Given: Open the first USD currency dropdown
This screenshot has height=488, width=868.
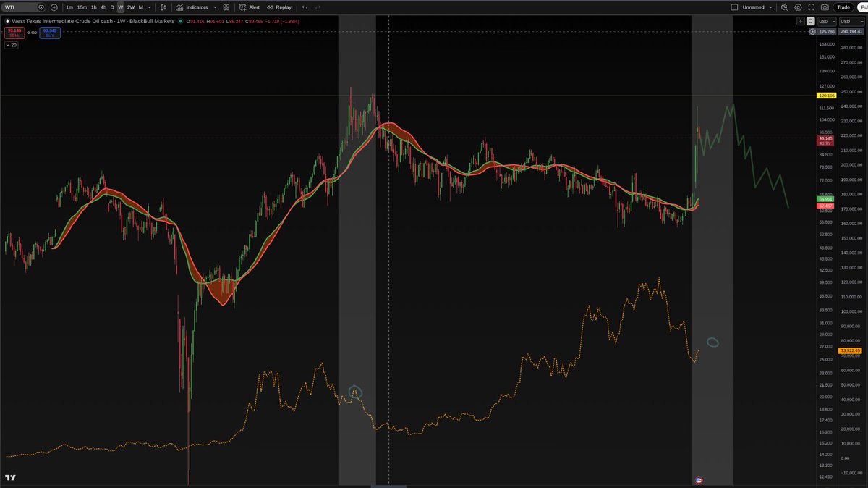Looking at the screenshot, I should click(825, 21).
